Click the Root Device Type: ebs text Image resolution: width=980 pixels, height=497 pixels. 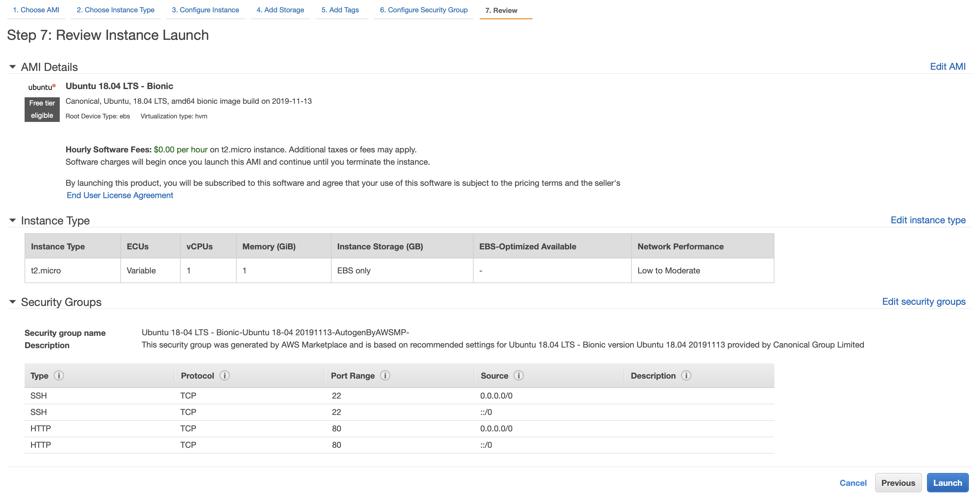click(x=98, y=116)
